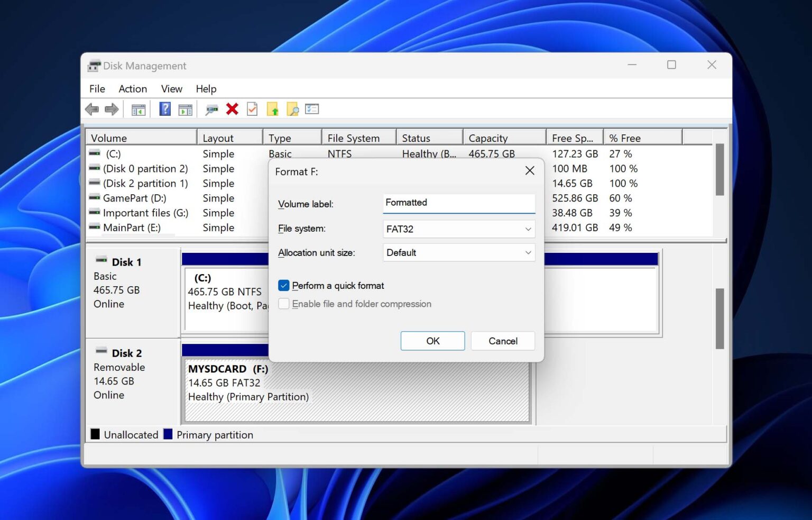This screenshot has width=812, height=520.
Task: Open the View menu
Action: tap(171, 88)
